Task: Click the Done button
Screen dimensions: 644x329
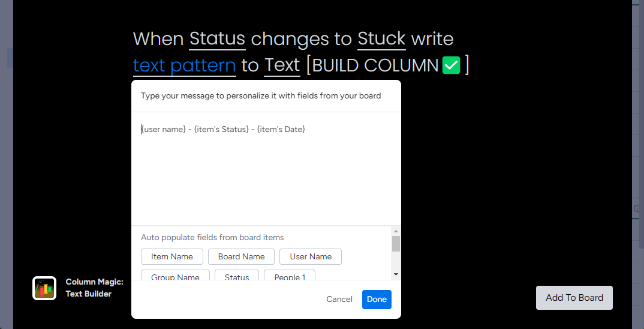Action: [377, 300]
